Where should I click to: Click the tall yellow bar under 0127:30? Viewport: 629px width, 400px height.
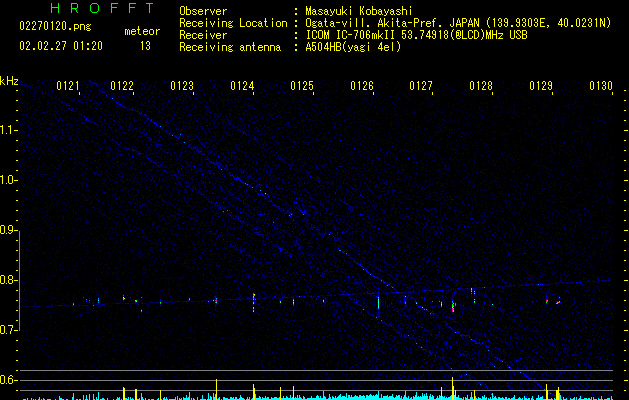coord(453,388)
